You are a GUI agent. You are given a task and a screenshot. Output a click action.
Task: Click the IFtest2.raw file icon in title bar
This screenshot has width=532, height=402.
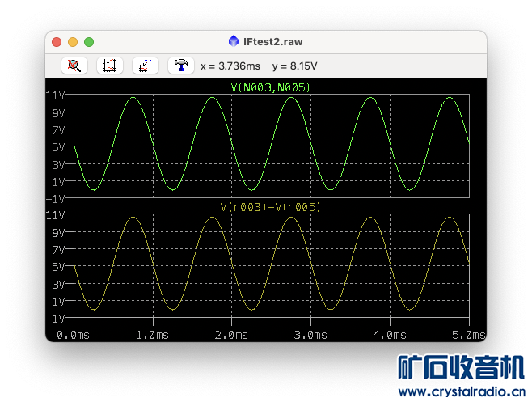click(234, 41)
